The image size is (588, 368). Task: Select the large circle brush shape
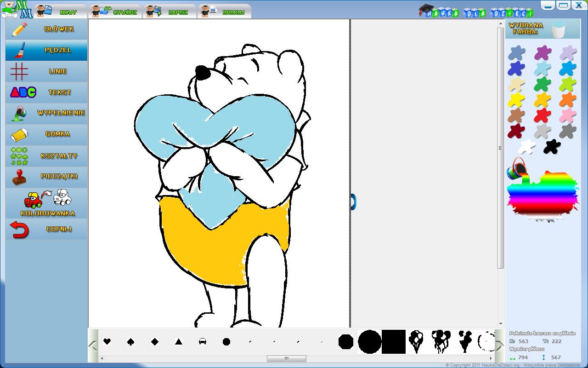(370, 342)
